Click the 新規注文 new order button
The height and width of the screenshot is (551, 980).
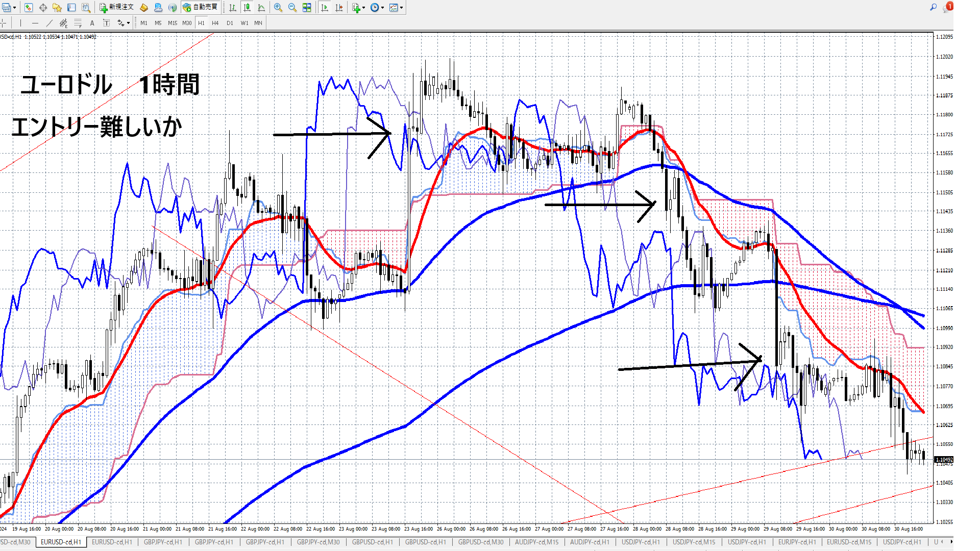click(116, 8)
